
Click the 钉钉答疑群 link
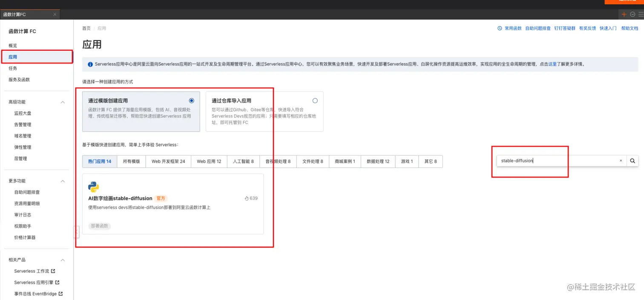click(565, 28)
